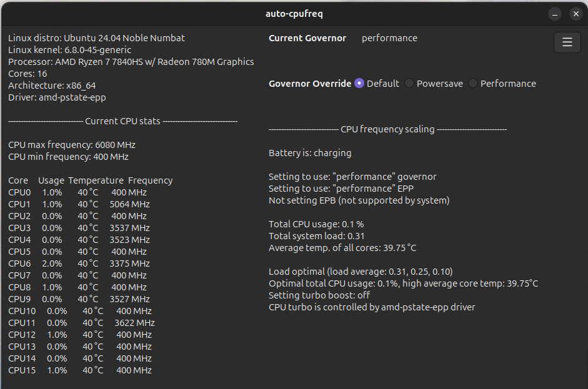Click the CPU11 stats row
This screenshot has height=389, width=588.
pos(81,323)
